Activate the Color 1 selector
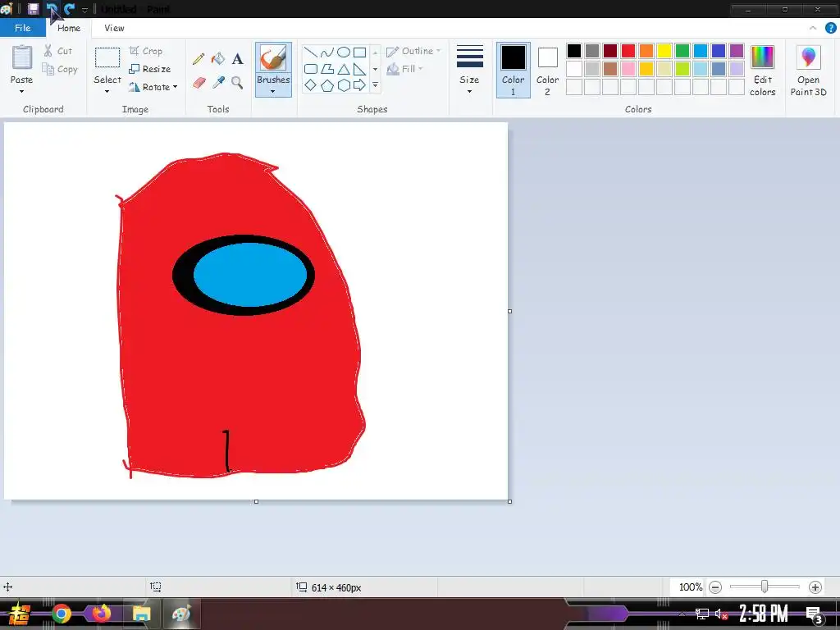 pyautogui.click(x=514, y=70)
